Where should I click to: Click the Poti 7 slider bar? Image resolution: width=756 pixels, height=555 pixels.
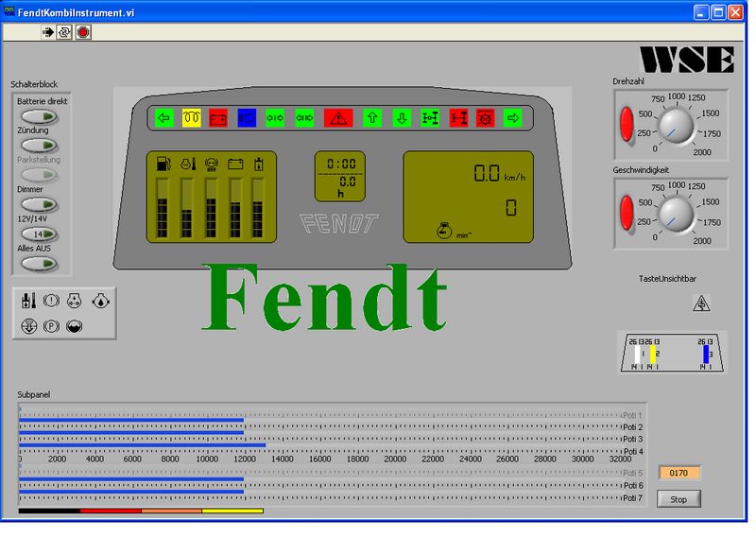[131, 492]
